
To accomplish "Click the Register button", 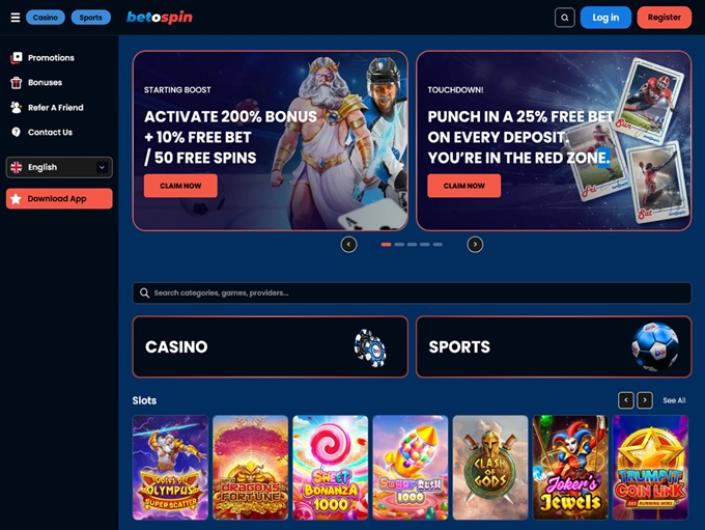I will tap(664, 18).
